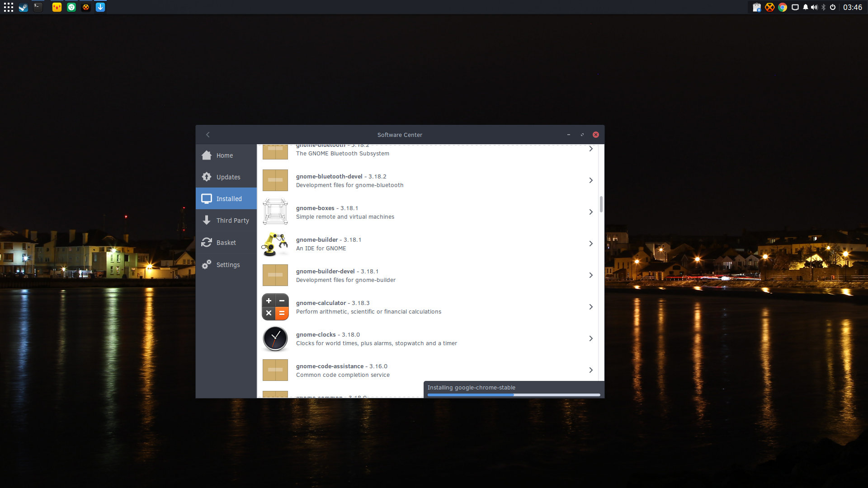Open the green Chromium-style browser icon
Viewport: 868px width, 488px height.
(x=71, y=7)
